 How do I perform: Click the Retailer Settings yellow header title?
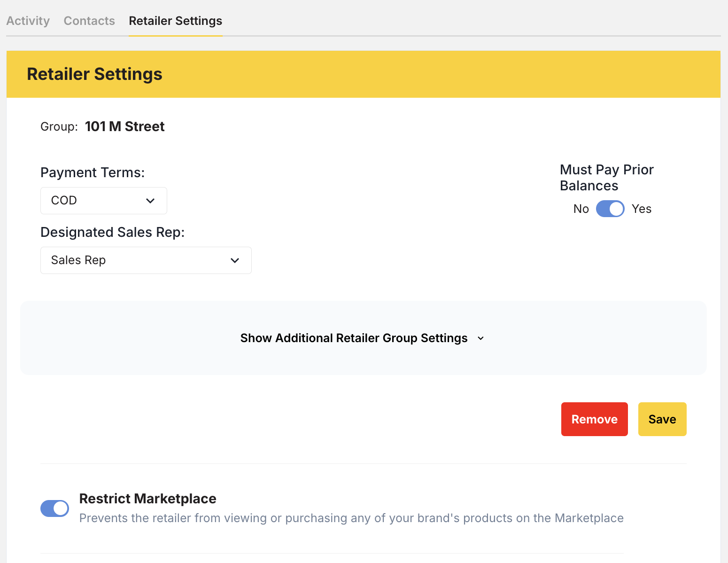click(x=94, y=74)
